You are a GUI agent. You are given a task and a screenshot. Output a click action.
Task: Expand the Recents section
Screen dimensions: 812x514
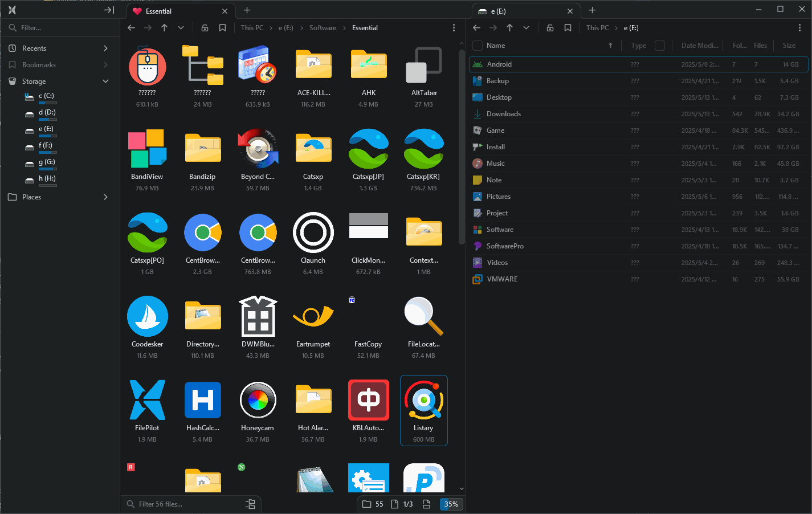pyautogui.click(x=106, y=48)
